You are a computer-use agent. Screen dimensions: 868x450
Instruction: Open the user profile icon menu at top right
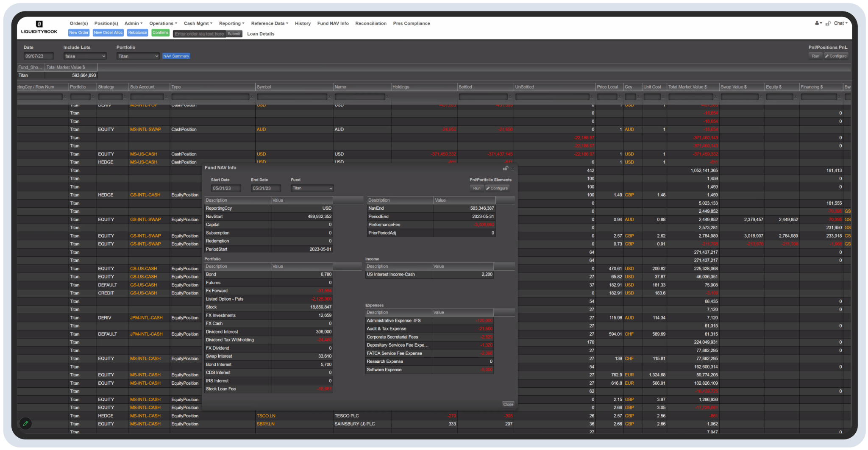coord(817,23)
